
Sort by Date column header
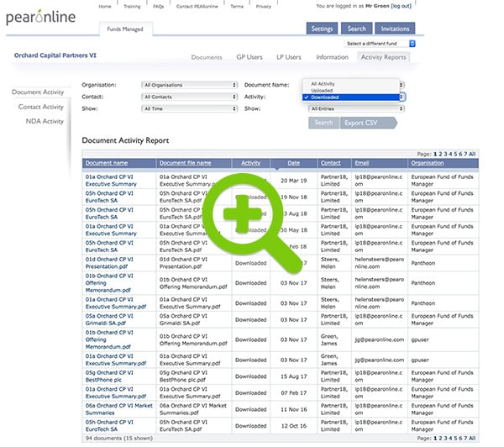[293, 163]
